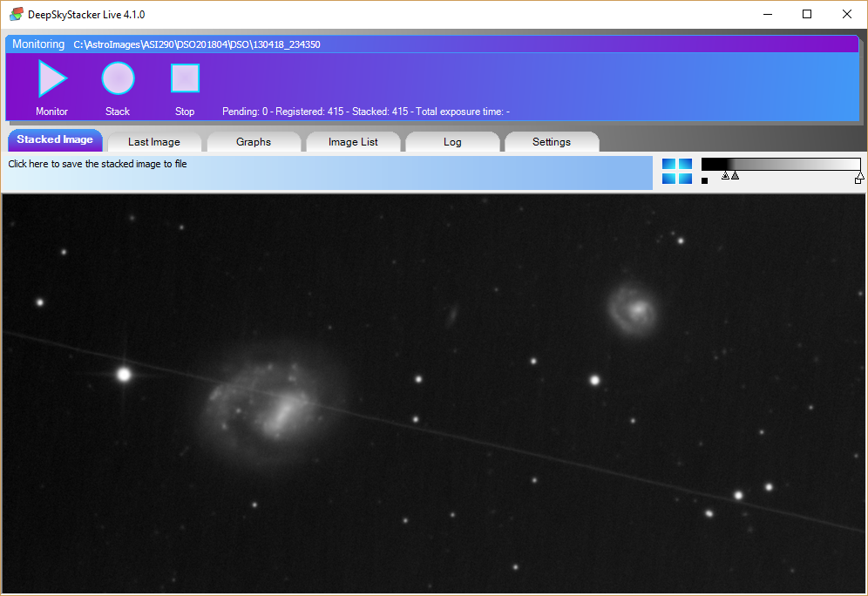This screenshot has height=596, width=868.
Task: Select the Stacked Image tab
Action: click(55, 140)
